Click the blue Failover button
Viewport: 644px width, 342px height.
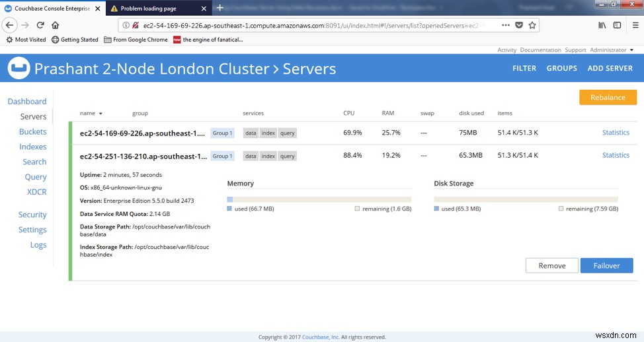(606, 265)
